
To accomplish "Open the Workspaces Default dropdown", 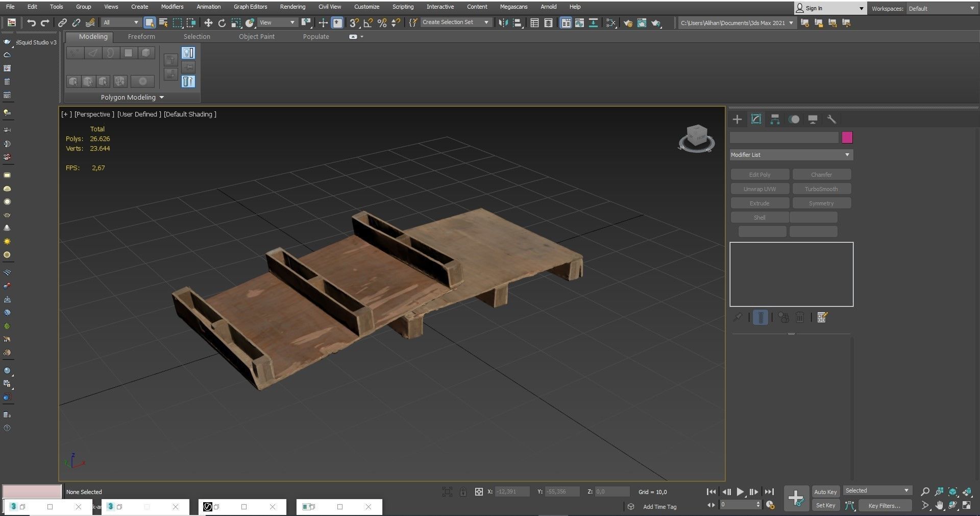I will pyautogui.click(x=942, y=8).
